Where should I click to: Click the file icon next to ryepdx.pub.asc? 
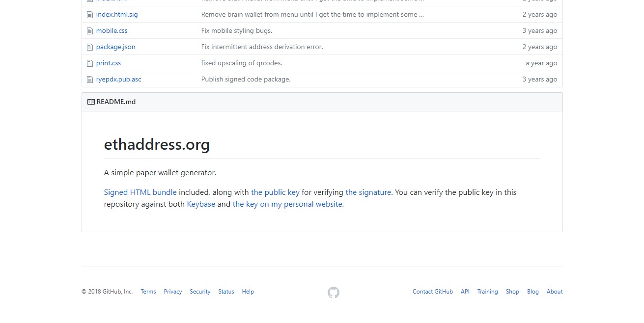[89, 80]
